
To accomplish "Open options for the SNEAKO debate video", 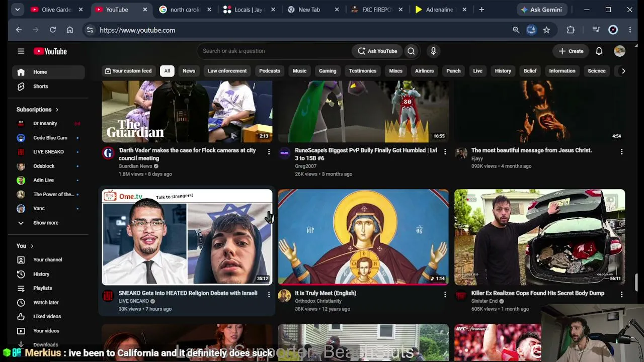I will 269,294.
